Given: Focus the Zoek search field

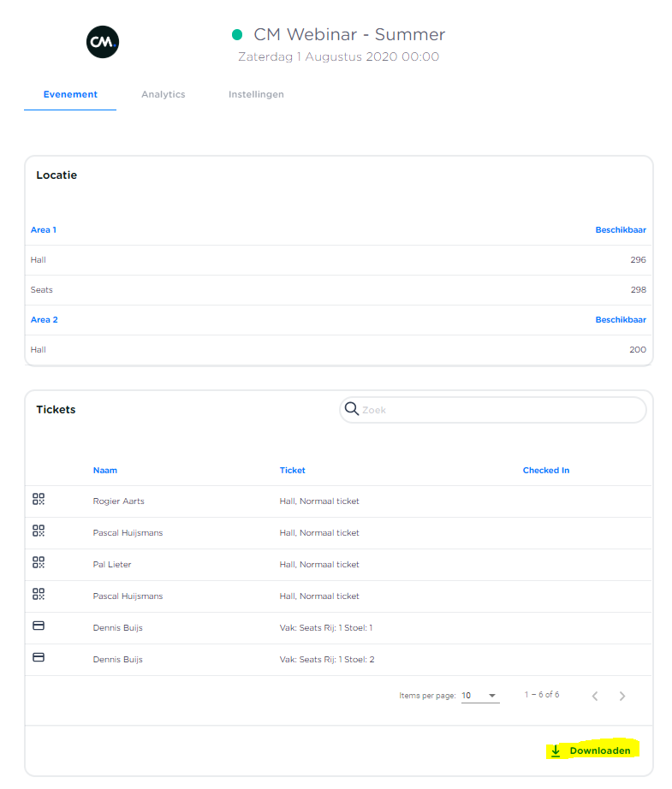Looking at the screenshot, I should pyautogui.click(x=501, y=410).
